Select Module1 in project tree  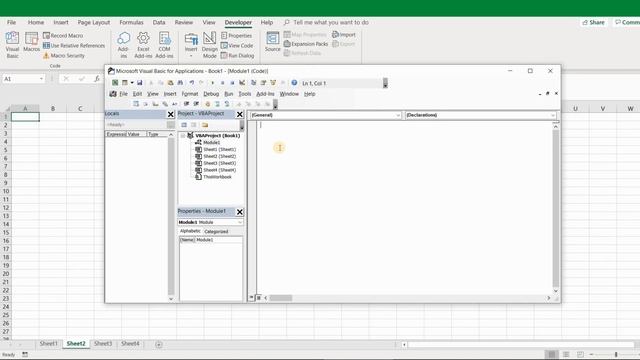click(x=211, y=142)
